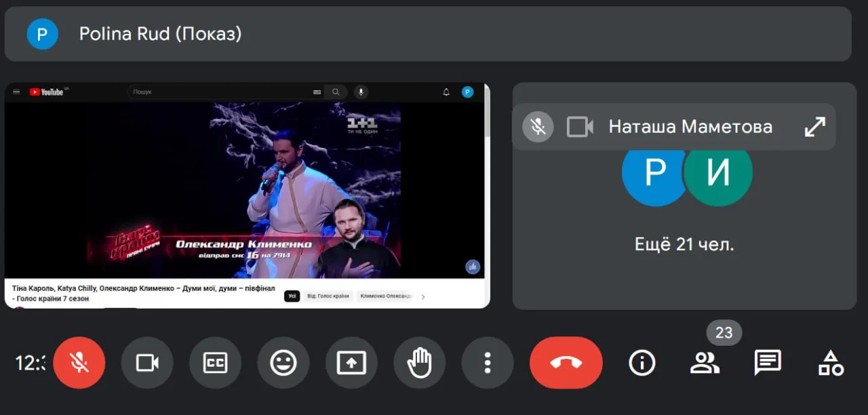868x415 pixels.
Task: Click the YouTube magnifier search button
Action: point(336,92)
